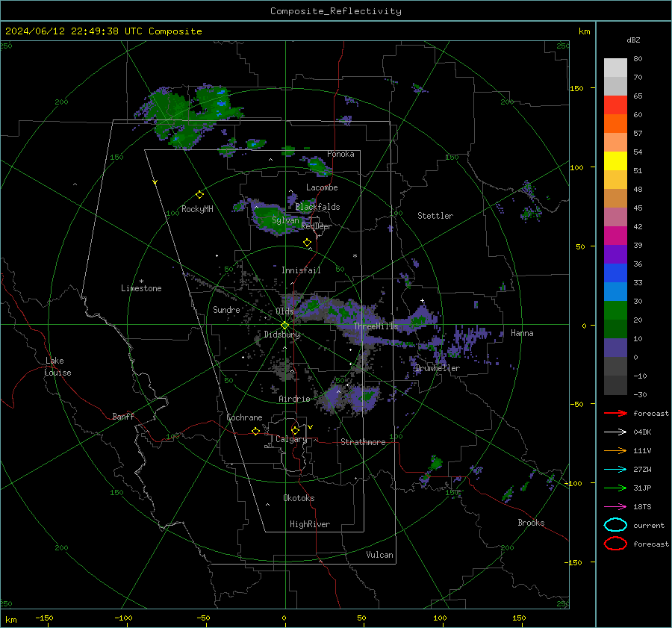
Task: Click the RedDeer city label
Action: [x=317, y=226]
